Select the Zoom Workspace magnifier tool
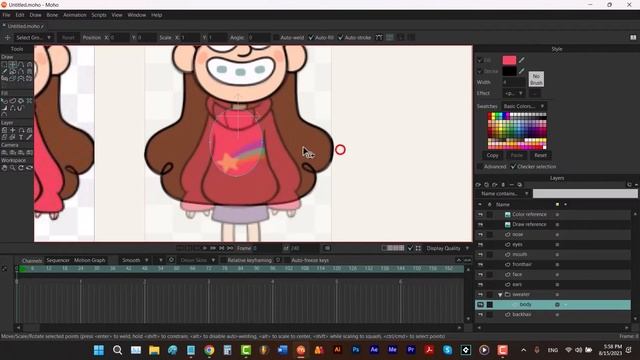Viewport: 640px width, 360px height. coord(13,168)
